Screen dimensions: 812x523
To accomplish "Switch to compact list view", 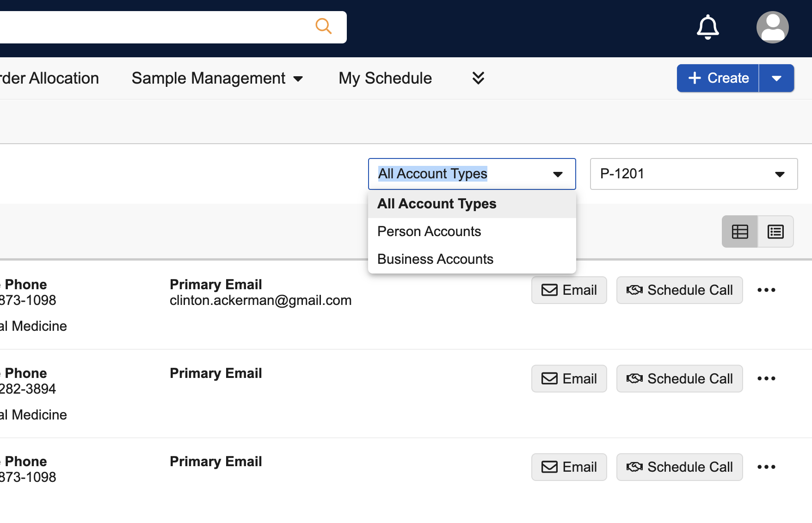I will [775, 231].
